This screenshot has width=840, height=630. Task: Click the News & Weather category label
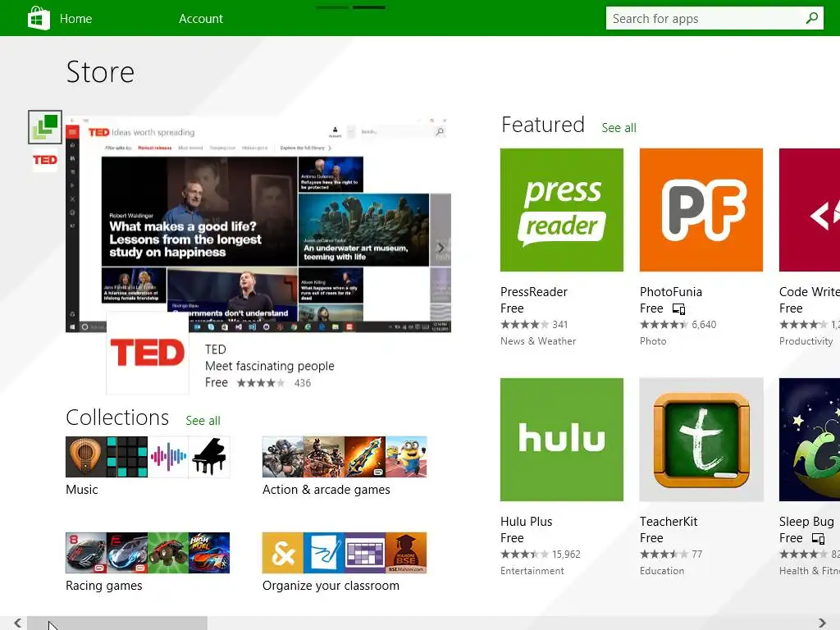click(538, 341)
